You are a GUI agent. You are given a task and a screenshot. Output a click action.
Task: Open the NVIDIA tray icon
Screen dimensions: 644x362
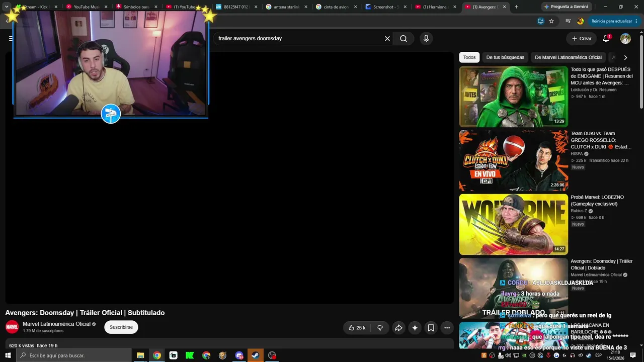point(524,355)
